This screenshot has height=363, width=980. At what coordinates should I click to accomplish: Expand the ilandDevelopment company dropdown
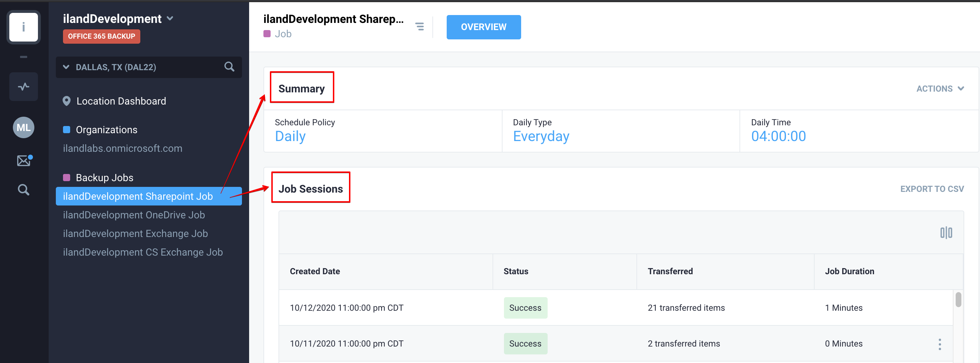[x=170, y=18]
